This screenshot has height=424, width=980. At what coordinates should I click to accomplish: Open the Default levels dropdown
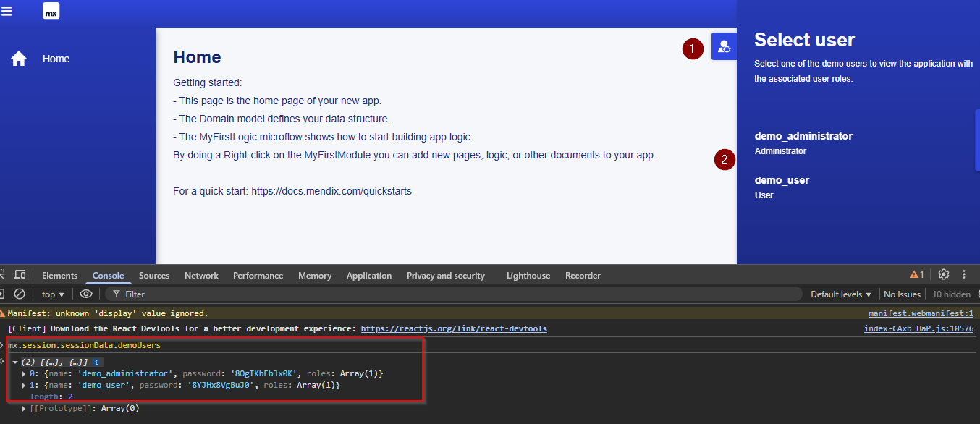click(x=841, y=294)
